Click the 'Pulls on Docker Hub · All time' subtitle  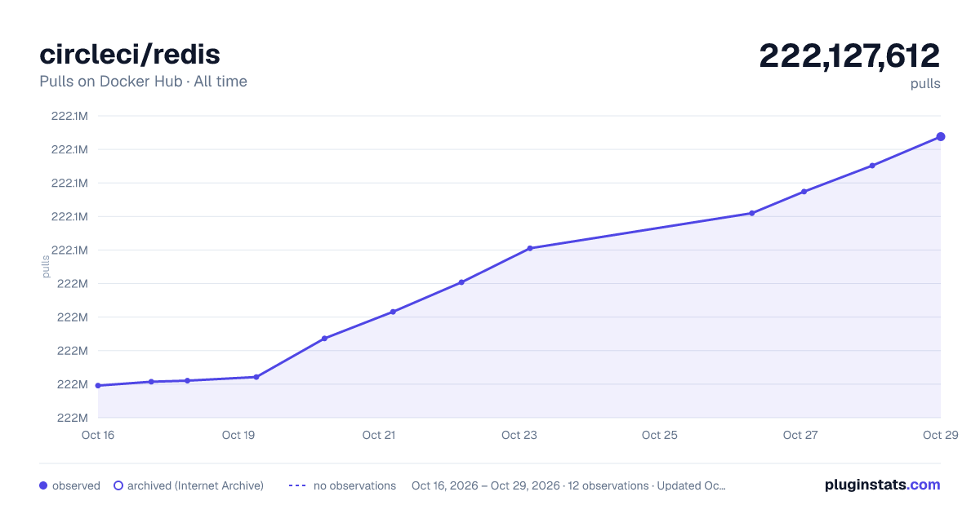tap(143, 82)
